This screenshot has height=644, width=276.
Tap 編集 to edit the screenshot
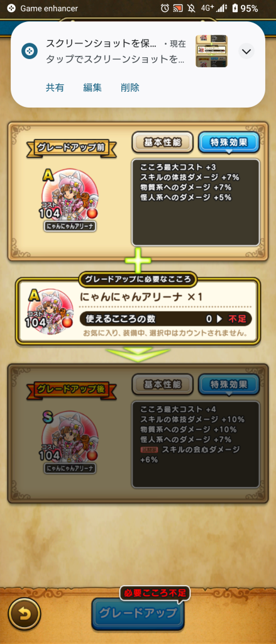pyautogui.click(x=92, y=87)
